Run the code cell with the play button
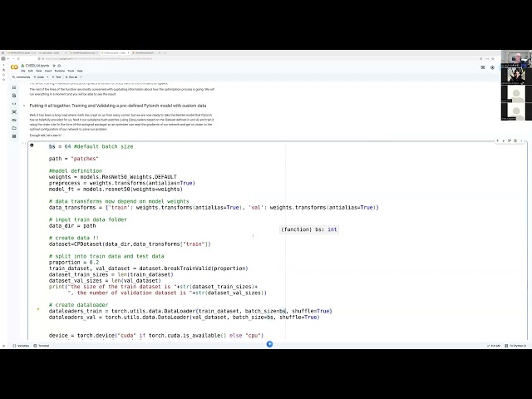Screen dimensions: 532x399 point(32,145)
